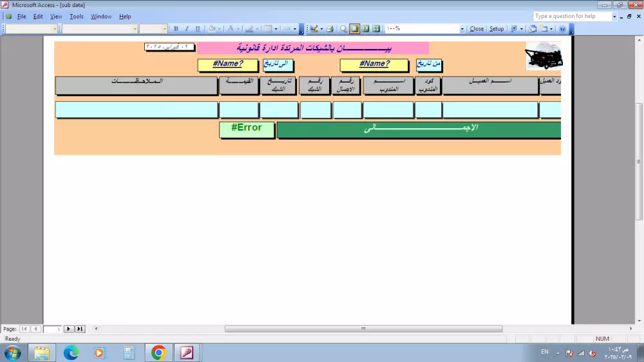Open the File menu
Screen dimensions: 644x362
coord(21,17)
